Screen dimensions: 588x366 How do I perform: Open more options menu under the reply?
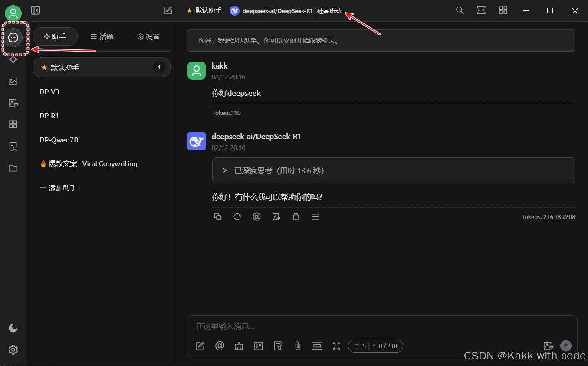point(315,217)
